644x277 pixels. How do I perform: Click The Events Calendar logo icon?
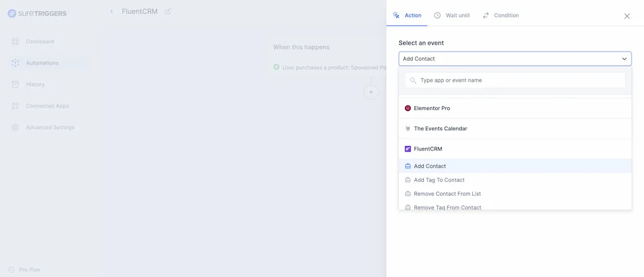[408, 128]
